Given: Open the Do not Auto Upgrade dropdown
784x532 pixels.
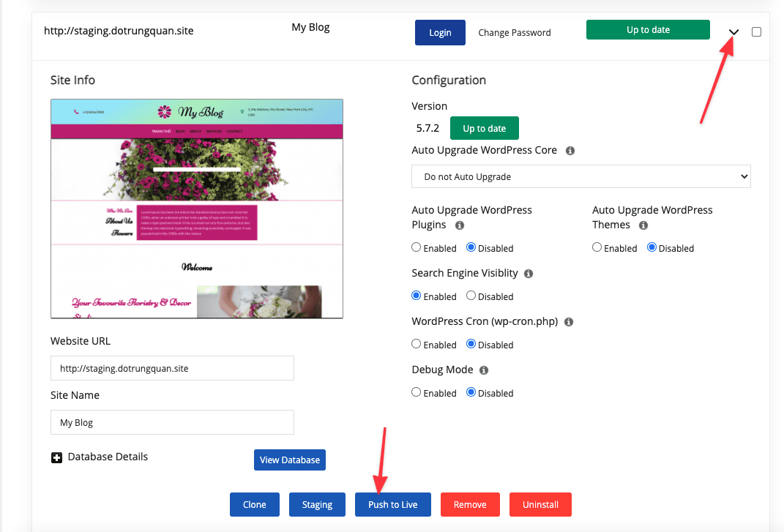Looking at the screenshot, I should 580,176.
